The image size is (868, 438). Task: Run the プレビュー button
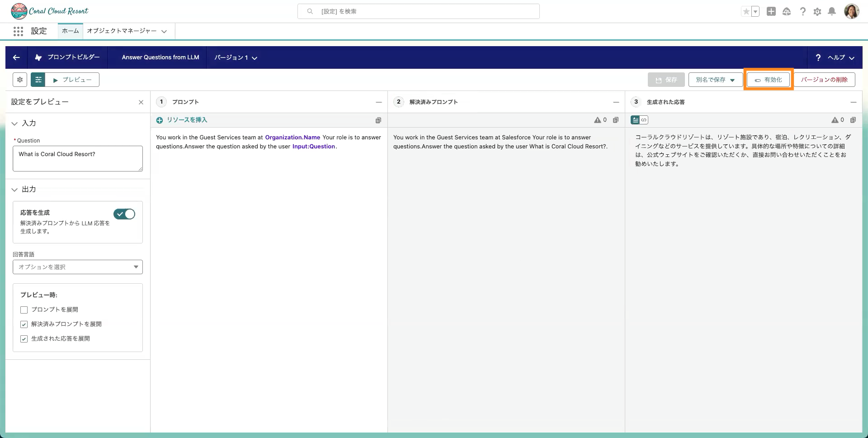[72, 80]
